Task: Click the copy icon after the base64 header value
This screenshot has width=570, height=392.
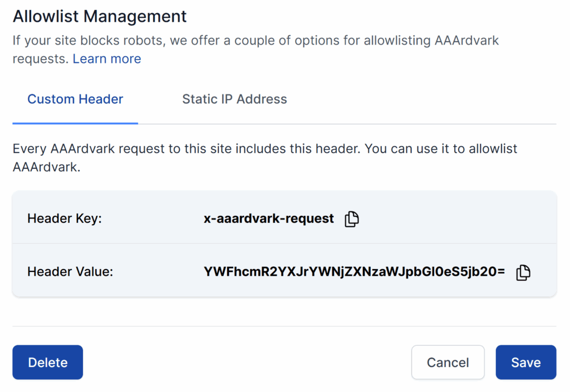Action: click(522, 273)
